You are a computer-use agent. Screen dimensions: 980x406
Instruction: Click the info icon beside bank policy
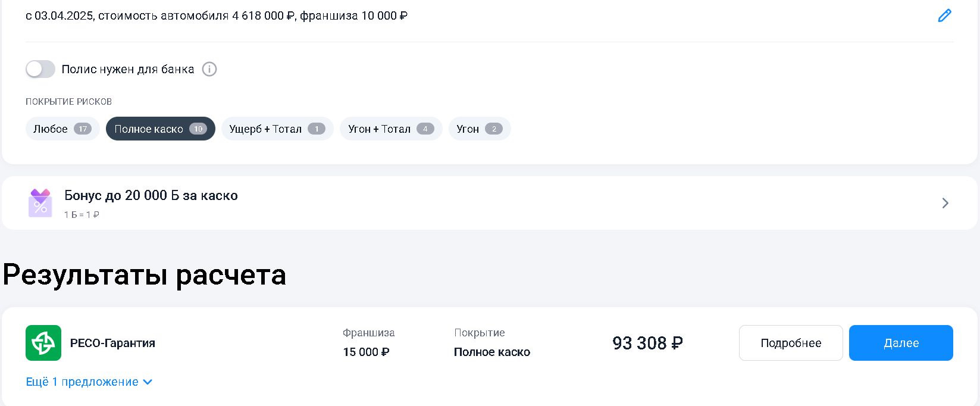[209, 69]
